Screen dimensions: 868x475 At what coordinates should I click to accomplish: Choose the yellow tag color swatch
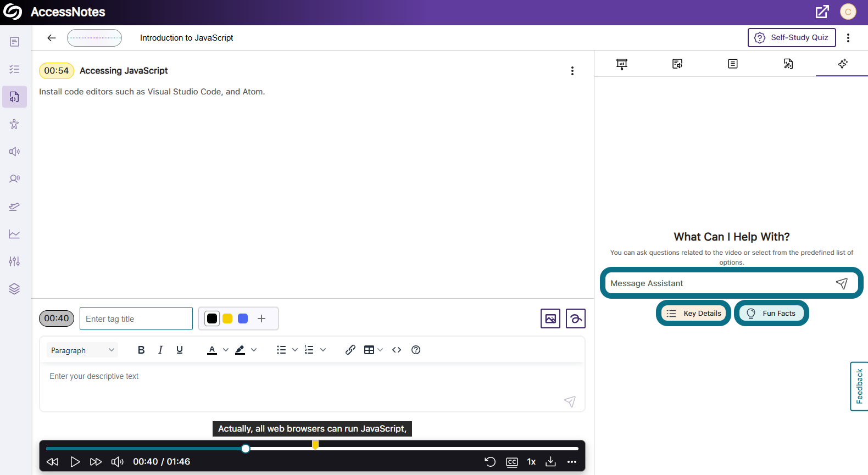point(227,318)
